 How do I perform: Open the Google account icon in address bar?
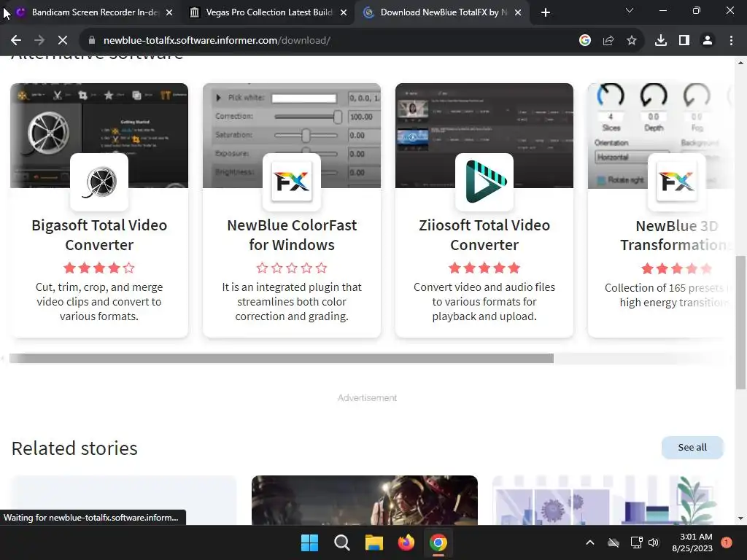(x=584, y=41)
